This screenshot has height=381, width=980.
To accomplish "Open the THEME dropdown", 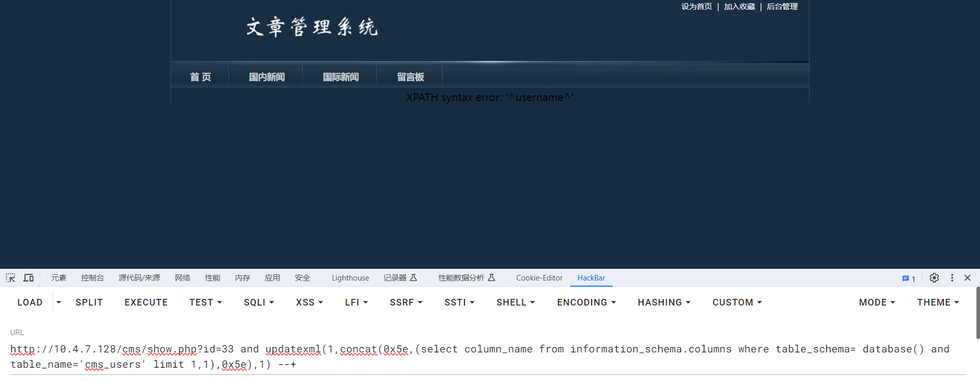I will click(938, 302).
